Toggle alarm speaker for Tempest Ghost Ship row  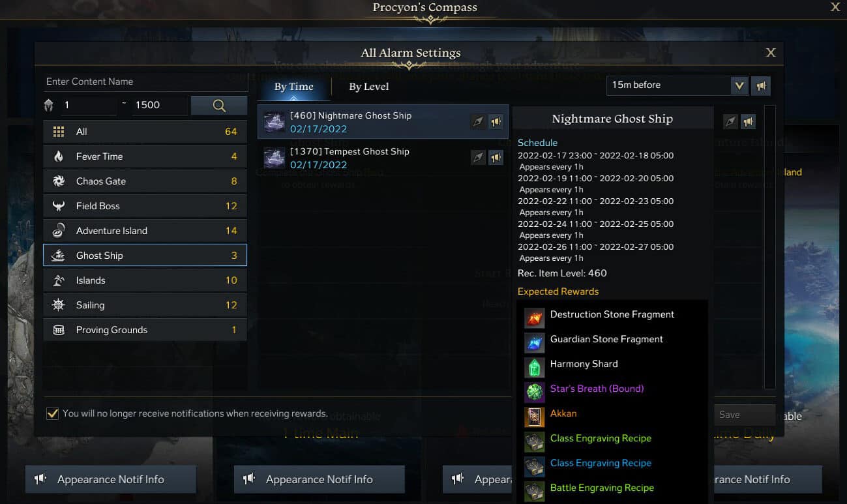coord(496,157)
